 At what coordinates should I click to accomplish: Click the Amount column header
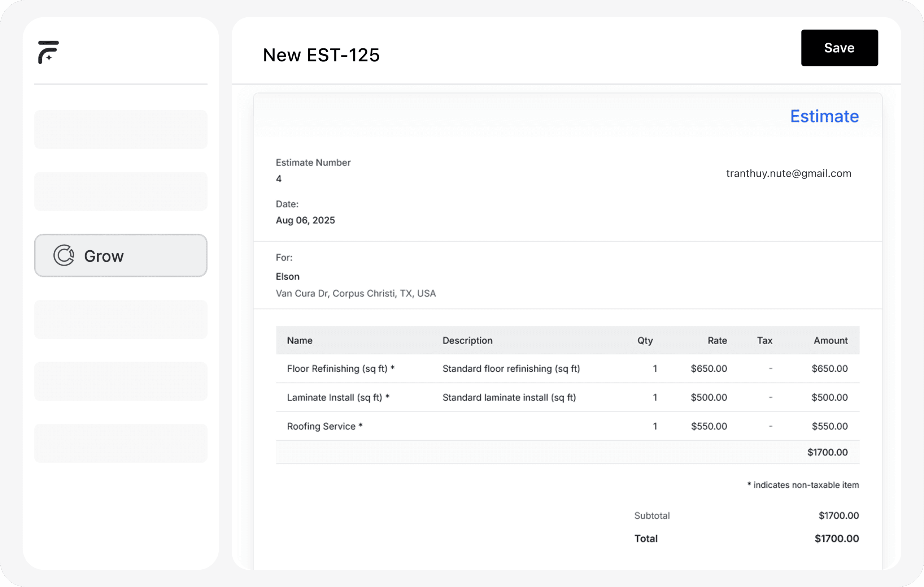(x=831, y=341)
